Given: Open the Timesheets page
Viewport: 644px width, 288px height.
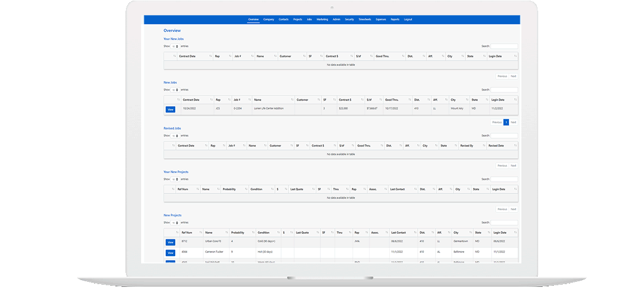Looking at the screenshot, I should 365,19.
